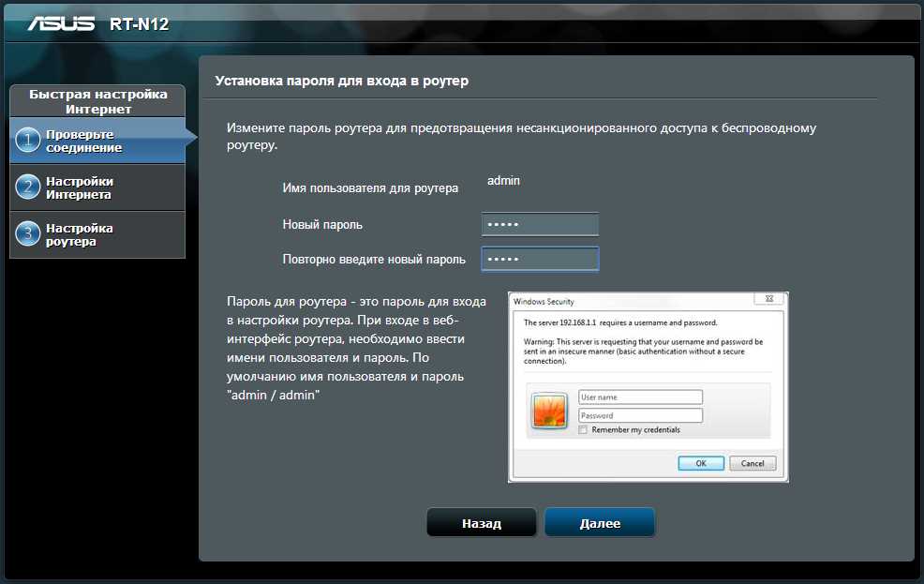Click OK in Windows Security dialog

[701, 463]
